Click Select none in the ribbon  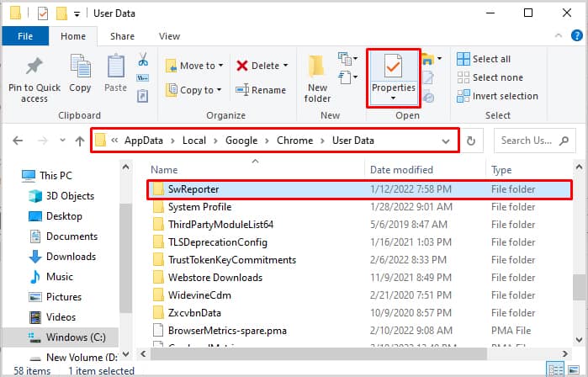tap(490, 77)
